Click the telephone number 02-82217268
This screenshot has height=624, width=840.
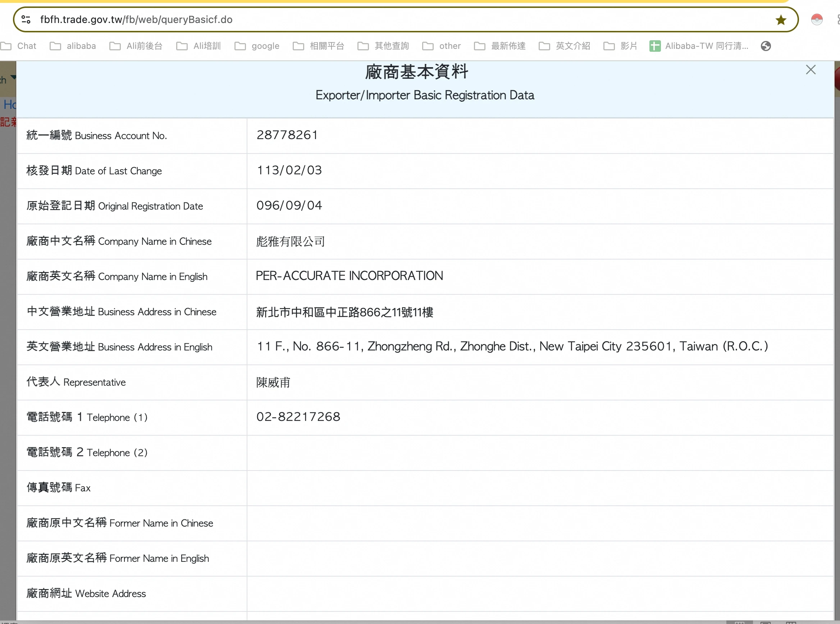click(x=298, y=417)
